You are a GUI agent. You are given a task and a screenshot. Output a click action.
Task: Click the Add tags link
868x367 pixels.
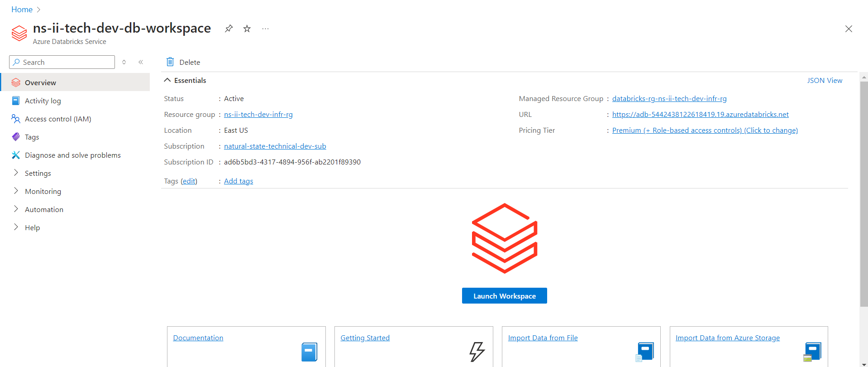click(x=238, y=181)
